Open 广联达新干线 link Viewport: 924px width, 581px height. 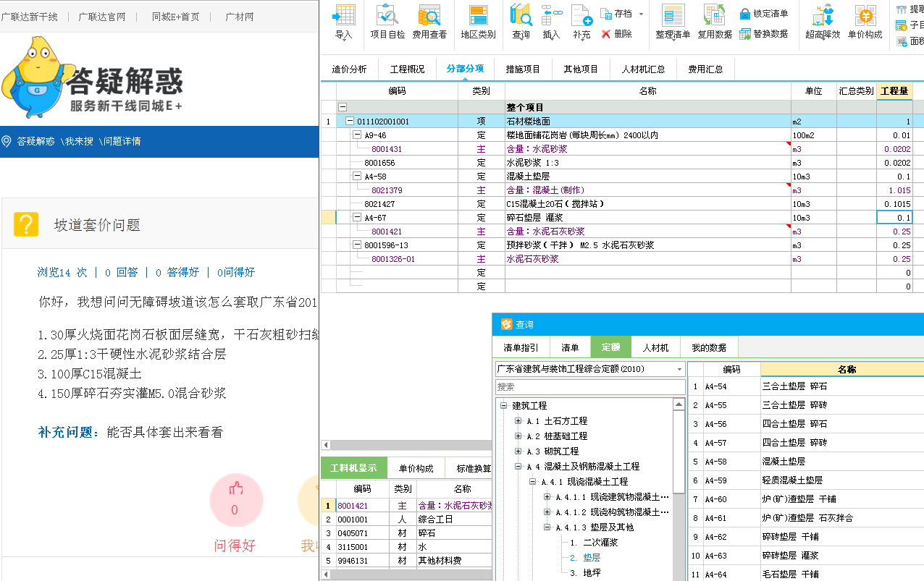30,17
